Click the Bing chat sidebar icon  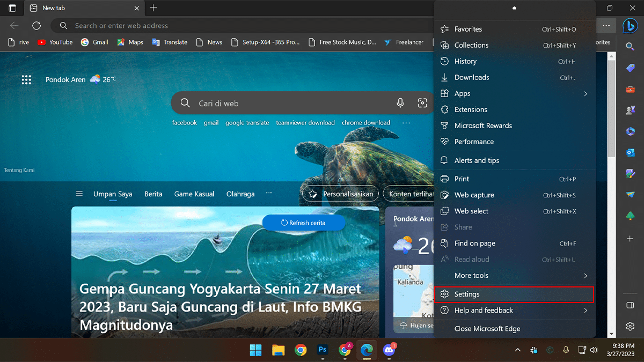[x=630, y=26]
